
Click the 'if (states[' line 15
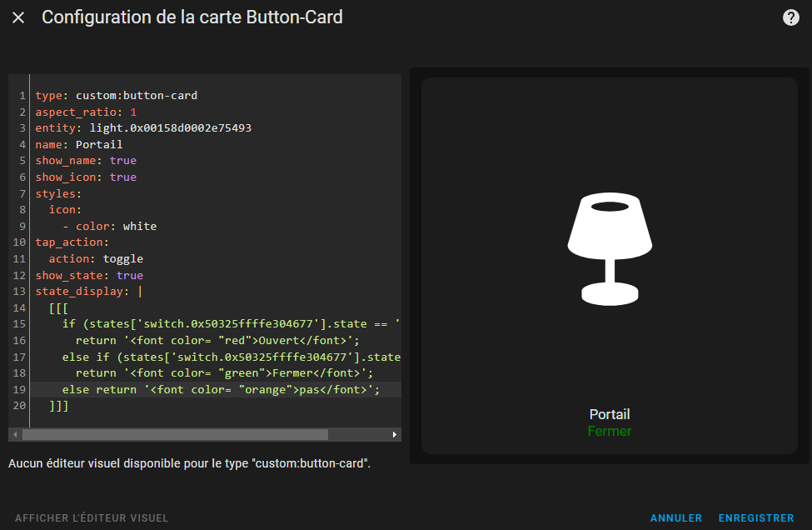232,324
